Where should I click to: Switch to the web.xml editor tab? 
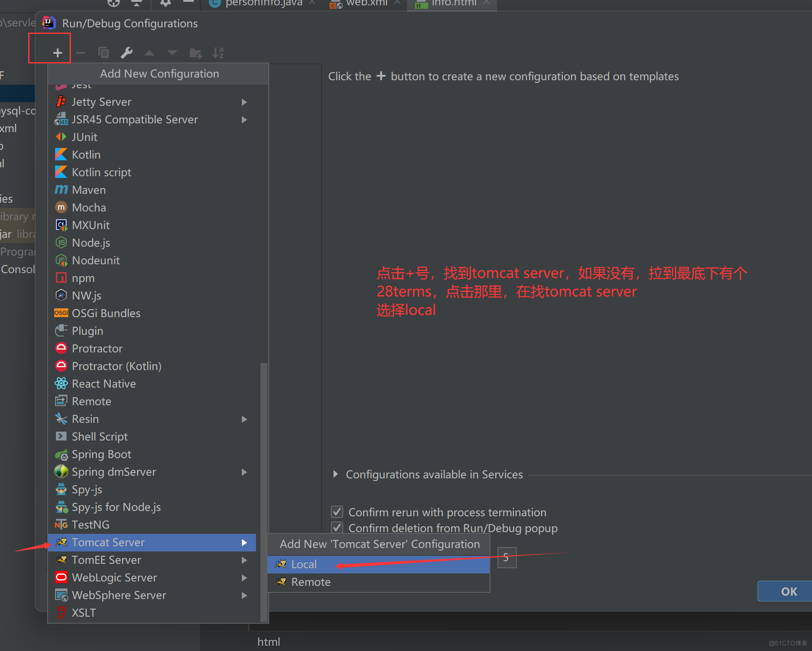(x=367, y=4)
